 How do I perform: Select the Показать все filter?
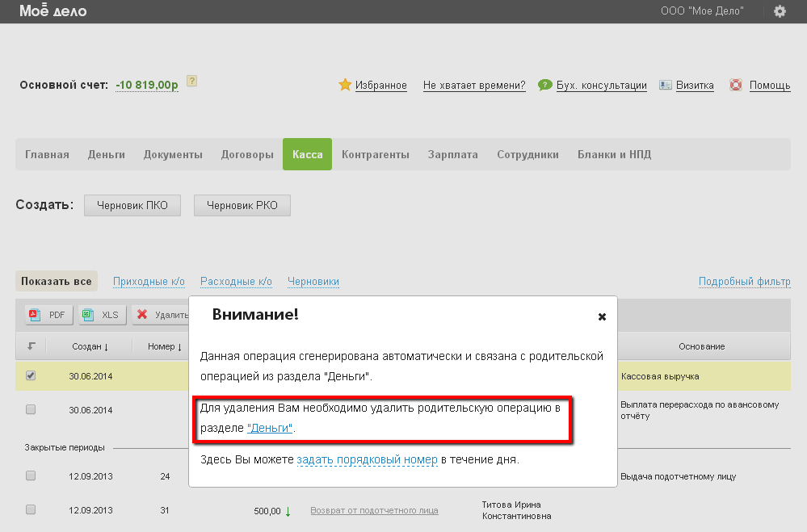pyautogui.click(x=56, y=282)
